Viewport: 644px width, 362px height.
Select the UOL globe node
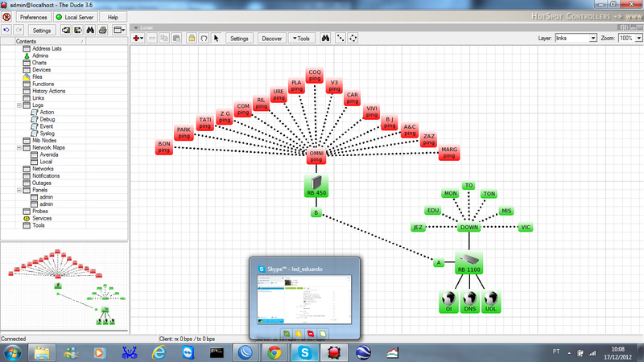(x=491, y=301)
